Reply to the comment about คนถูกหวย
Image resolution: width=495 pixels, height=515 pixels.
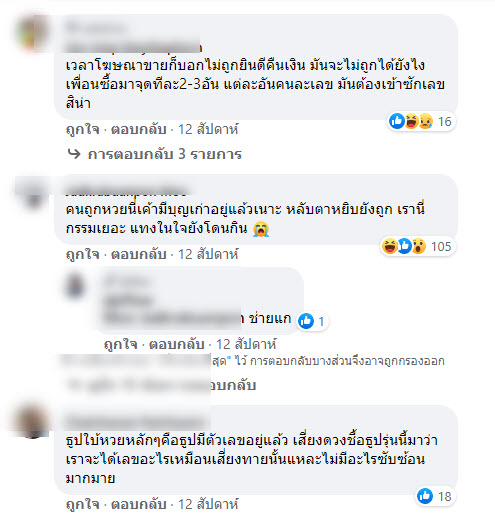point(138,254)
